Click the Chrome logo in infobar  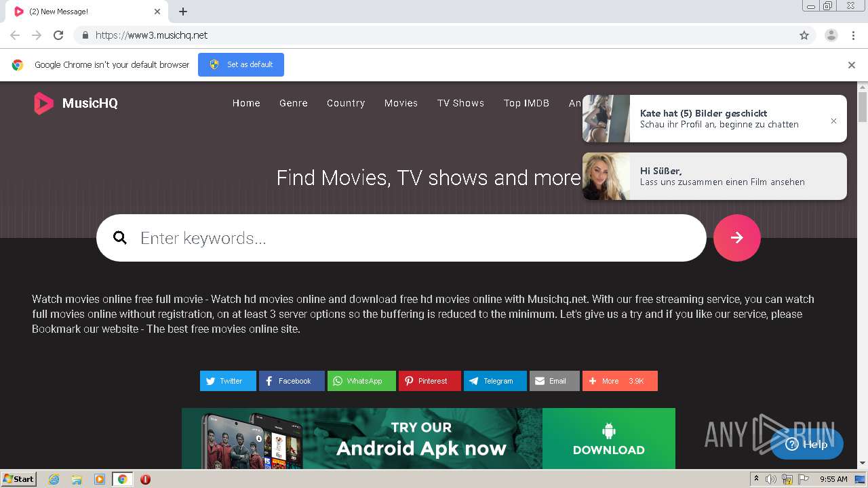coord(18,65)
